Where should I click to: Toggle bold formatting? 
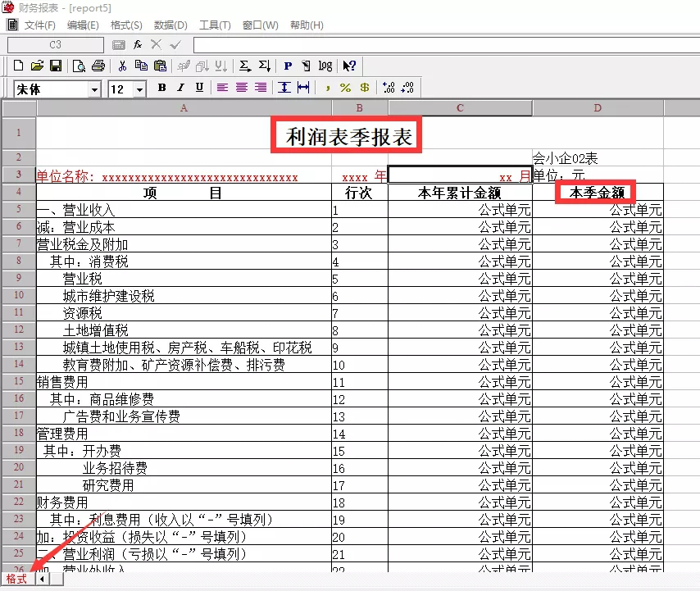[161, 88]
